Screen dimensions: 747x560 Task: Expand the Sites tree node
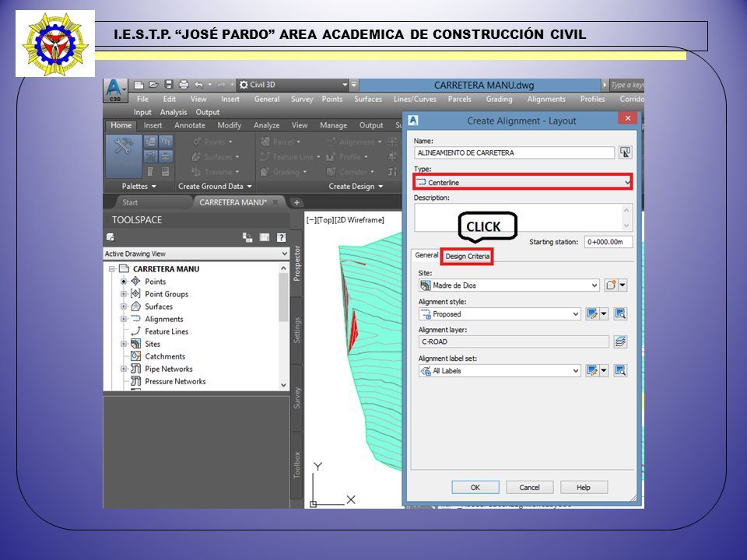[124, 343]
